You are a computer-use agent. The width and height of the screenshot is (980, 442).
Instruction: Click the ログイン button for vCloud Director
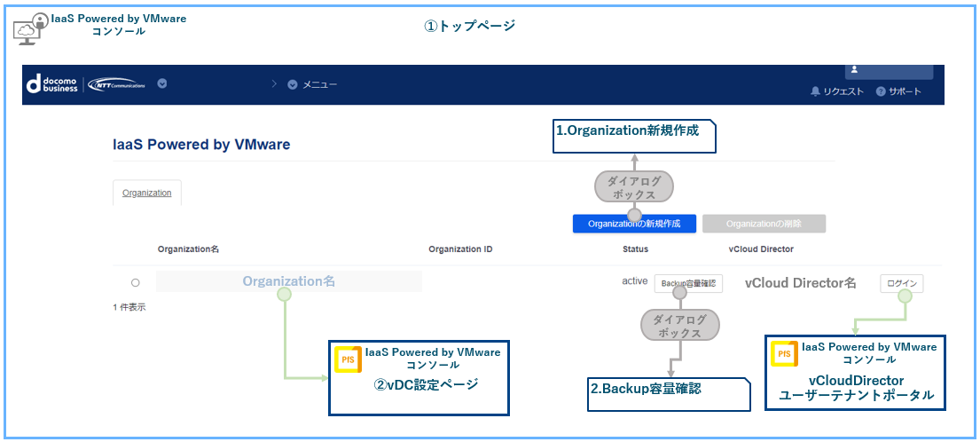point(902,283)
